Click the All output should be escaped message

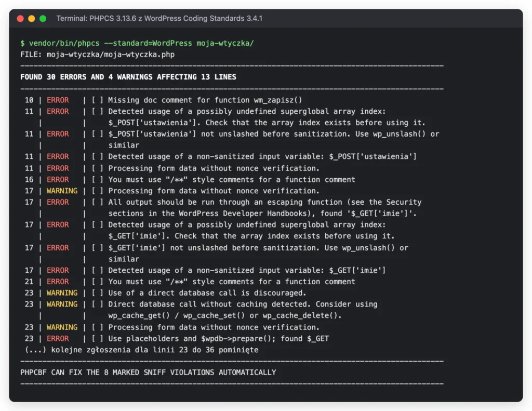click(265, 208)
